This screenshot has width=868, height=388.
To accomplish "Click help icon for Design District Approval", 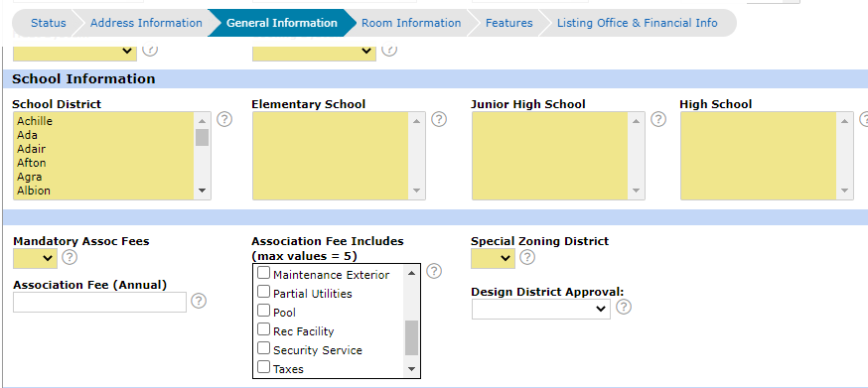I will [x=624, y=307].
